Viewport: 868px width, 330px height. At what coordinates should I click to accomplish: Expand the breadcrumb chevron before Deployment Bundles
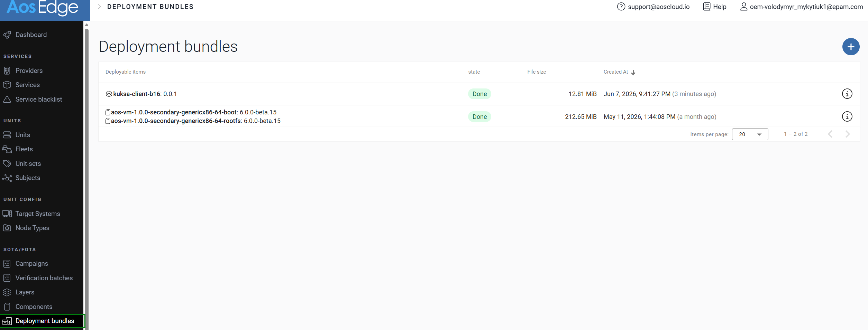[99, 7]
